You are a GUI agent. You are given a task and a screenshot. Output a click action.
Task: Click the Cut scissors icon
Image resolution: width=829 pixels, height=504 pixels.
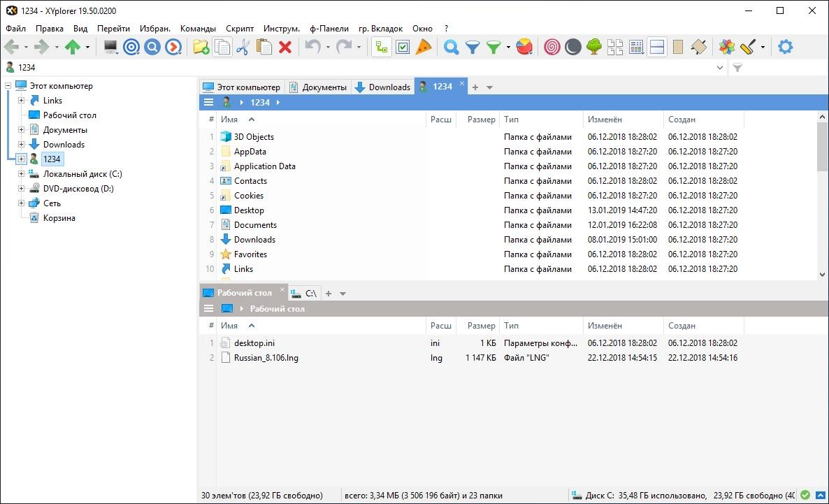coord(243,47)
